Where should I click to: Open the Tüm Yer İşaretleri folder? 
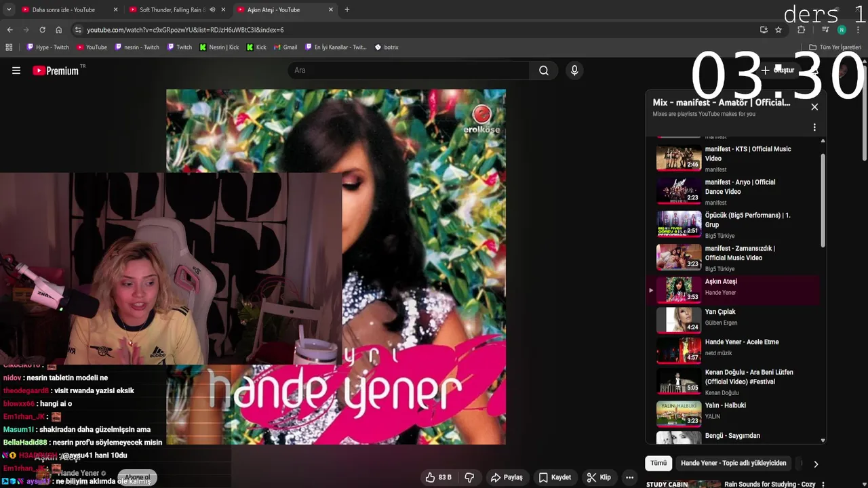[x=835, y=47]
